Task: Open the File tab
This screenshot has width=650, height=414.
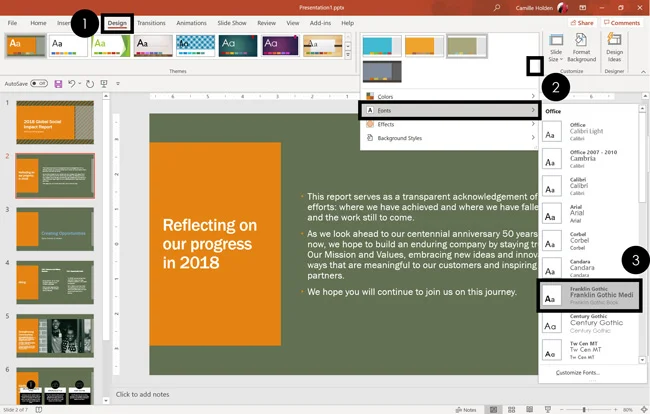Action: [12, 23]
